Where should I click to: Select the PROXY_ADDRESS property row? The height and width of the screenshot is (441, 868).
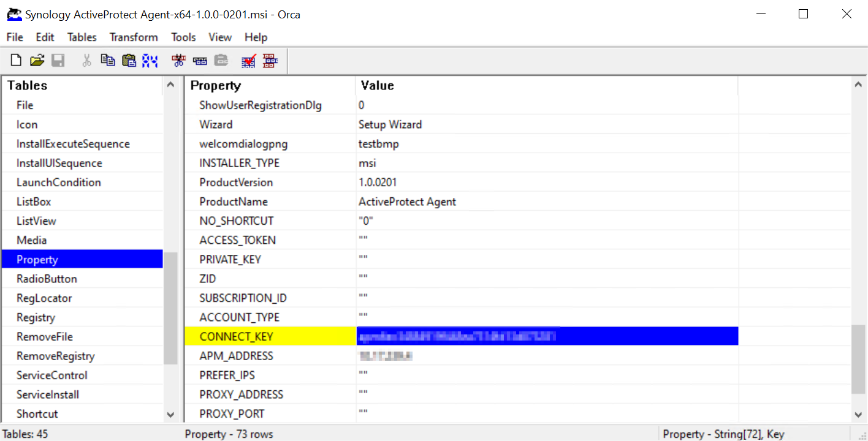tap(270, 394)
